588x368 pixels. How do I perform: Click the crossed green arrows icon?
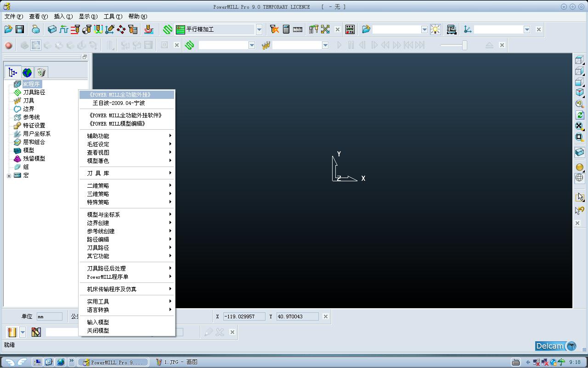tap(325, 29)
